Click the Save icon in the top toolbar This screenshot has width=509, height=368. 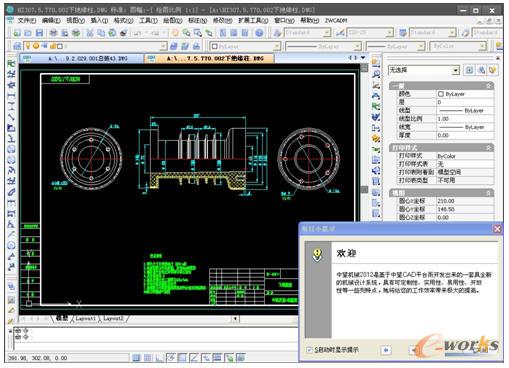(39, 33)
